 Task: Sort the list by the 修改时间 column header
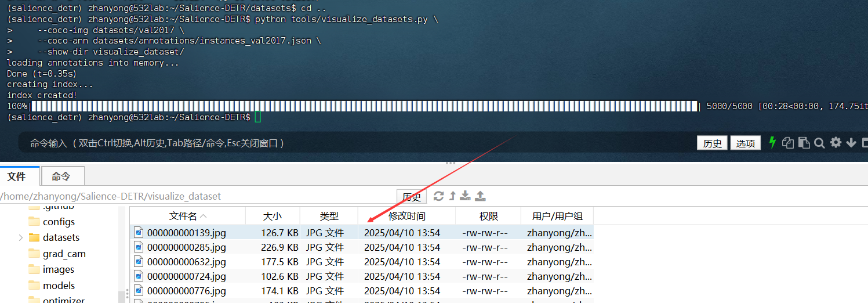(406, 216)
